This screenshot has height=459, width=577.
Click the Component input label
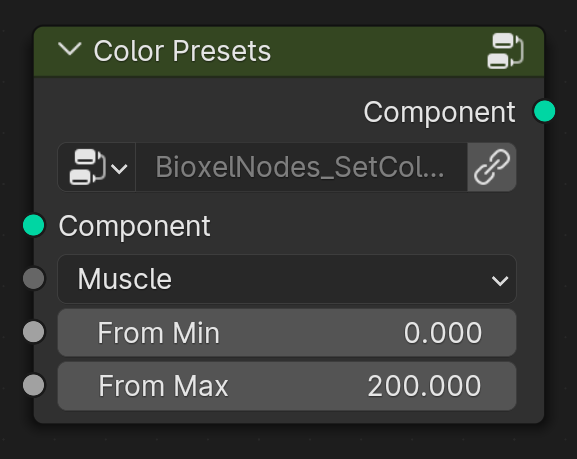[134, 226]
